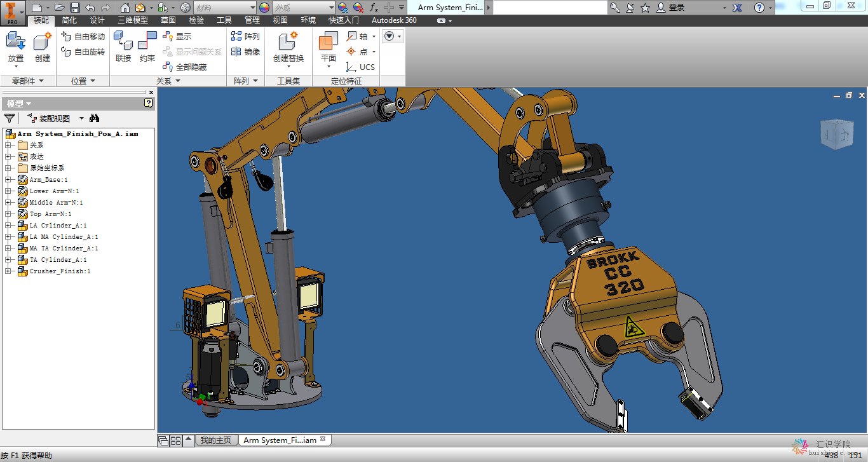Click the Clear appearance override icon

click(358, 8)
